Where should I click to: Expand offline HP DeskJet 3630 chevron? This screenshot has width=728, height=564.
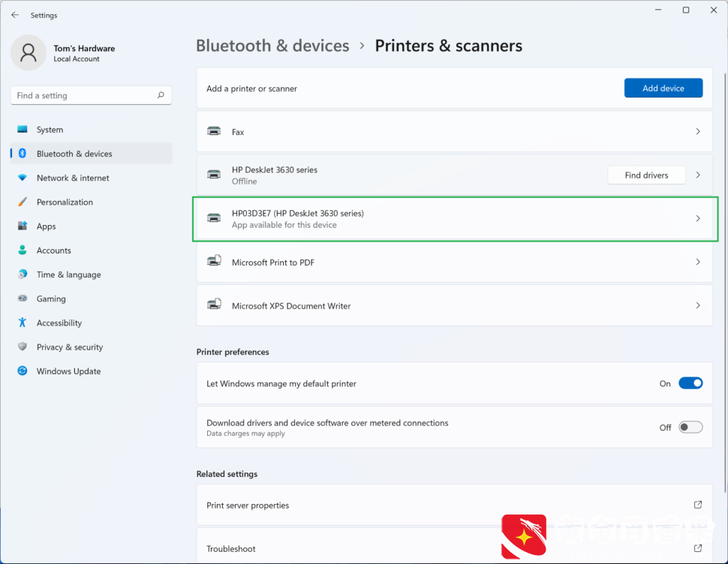point(698,175)
